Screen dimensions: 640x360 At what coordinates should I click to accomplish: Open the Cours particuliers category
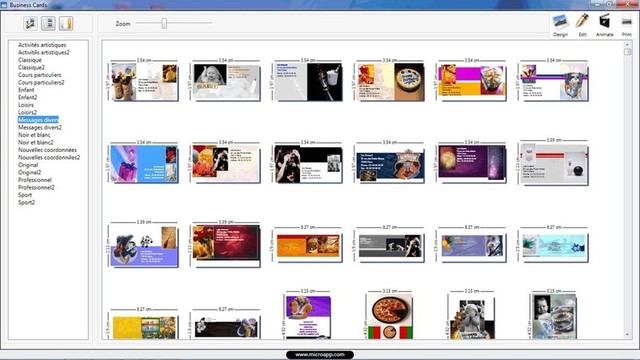pyautogui.click(x=40, y=75)
